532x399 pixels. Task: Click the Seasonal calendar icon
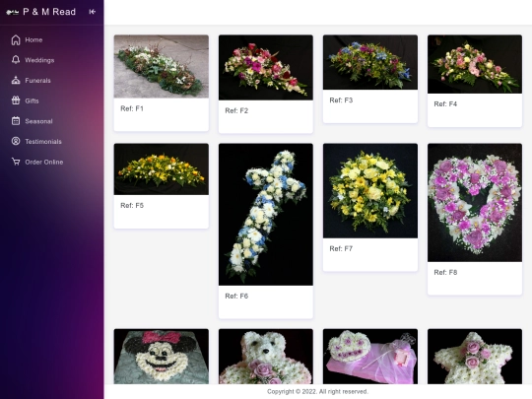coord(16,121)
